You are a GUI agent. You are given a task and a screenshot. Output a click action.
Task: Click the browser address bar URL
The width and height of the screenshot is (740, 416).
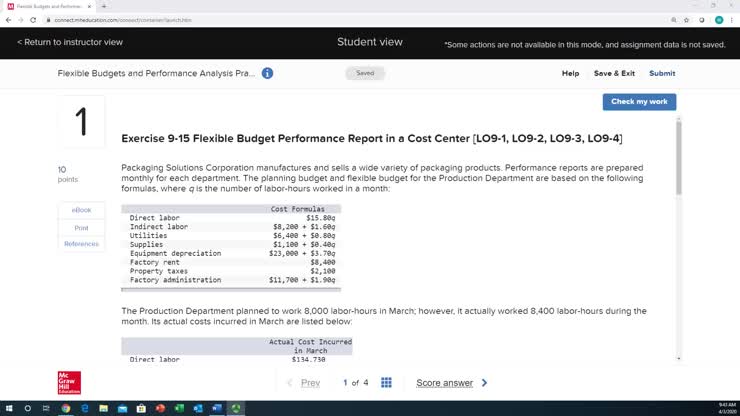point(120,19)
